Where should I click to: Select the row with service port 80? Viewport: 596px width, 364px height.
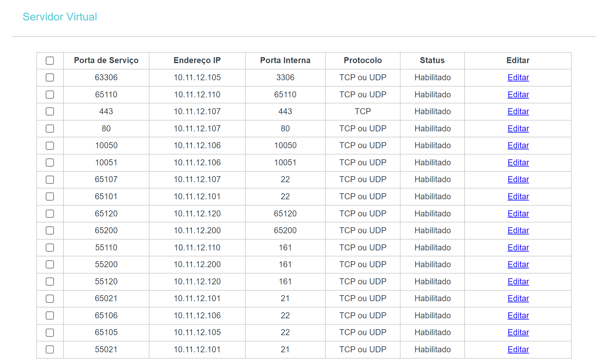pos(50,129)
